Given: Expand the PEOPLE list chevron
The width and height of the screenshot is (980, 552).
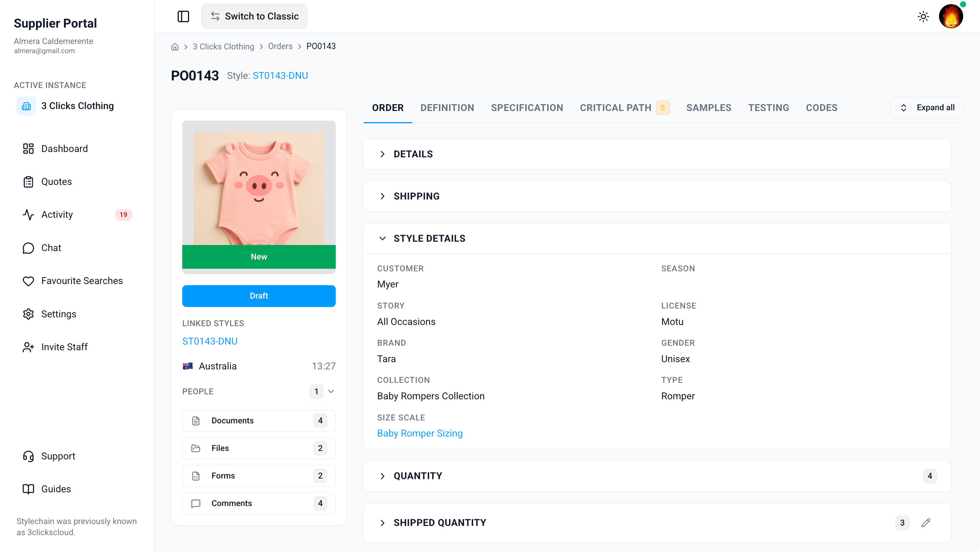Looking at the screenshot, I should click(331, 392).
